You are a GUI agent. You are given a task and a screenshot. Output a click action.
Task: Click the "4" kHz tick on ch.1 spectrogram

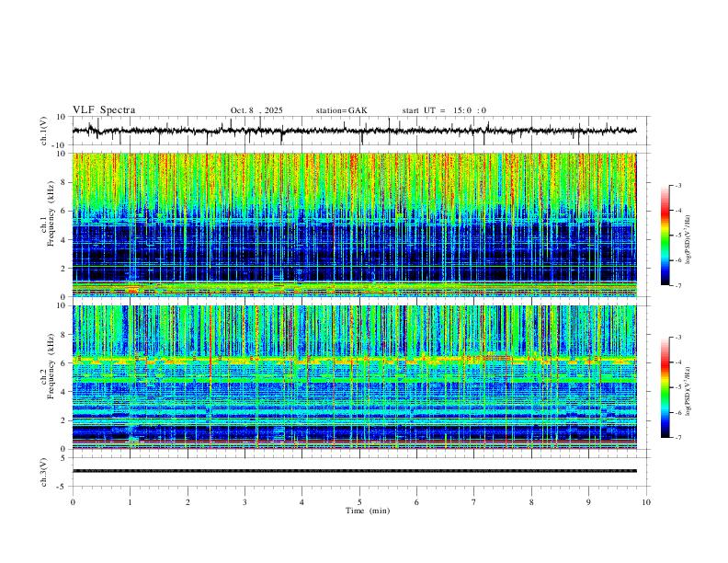click(63, 240)
